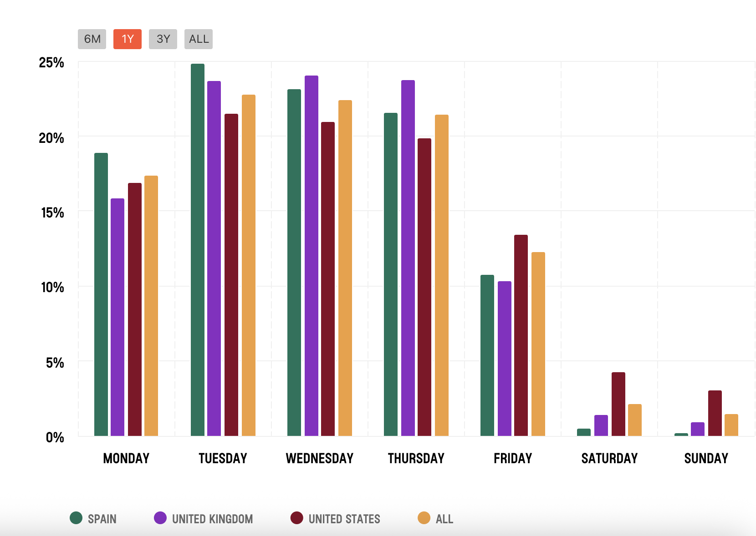Toggle the United States legend circle

coord(297,518)
